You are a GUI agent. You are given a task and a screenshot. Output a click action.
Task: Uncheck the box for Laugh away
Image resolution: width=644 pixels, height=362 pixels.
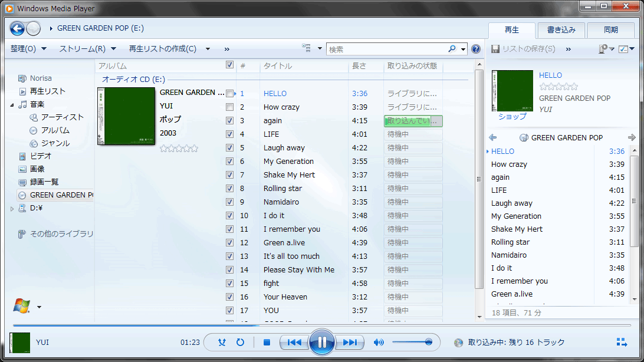229,148
